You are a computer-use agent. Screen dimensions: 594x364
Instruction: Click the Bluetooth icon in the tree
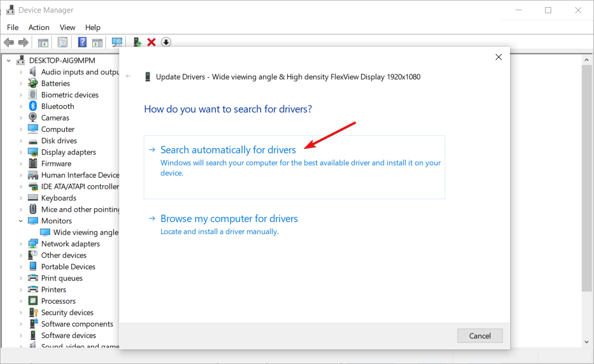[x=33, y=106]
